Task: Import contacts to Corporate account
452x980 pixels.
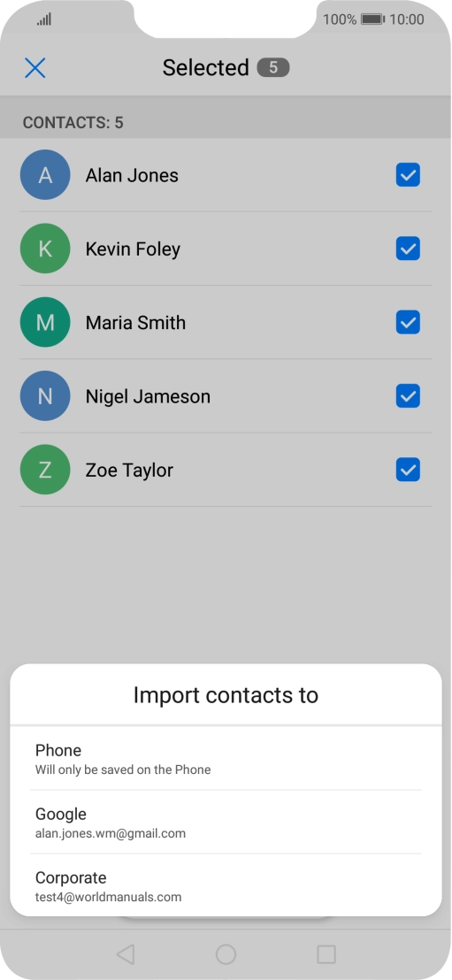Action: 226,885
